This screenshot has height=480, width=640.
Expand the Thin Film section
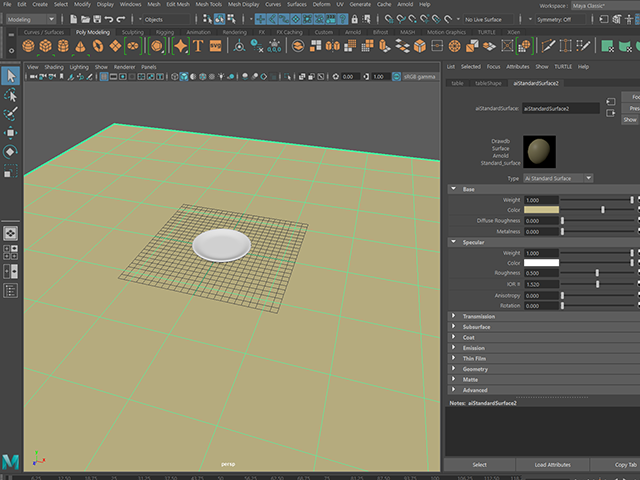pyautogui.click(x=453, y=358)
